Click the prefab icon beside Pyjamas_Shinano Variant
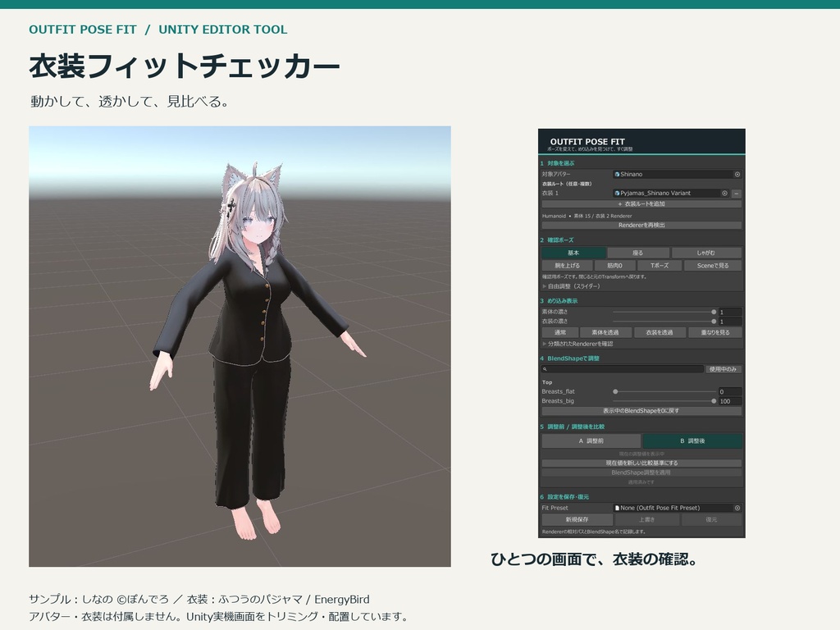The image size is (840, 630). coord(617,194)
